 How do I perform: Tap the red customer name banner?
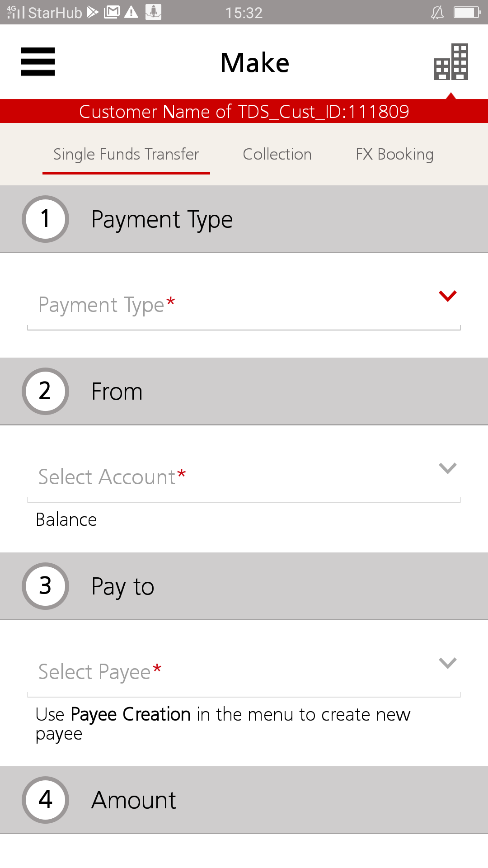pyautogui.click(x=244, y=111)
